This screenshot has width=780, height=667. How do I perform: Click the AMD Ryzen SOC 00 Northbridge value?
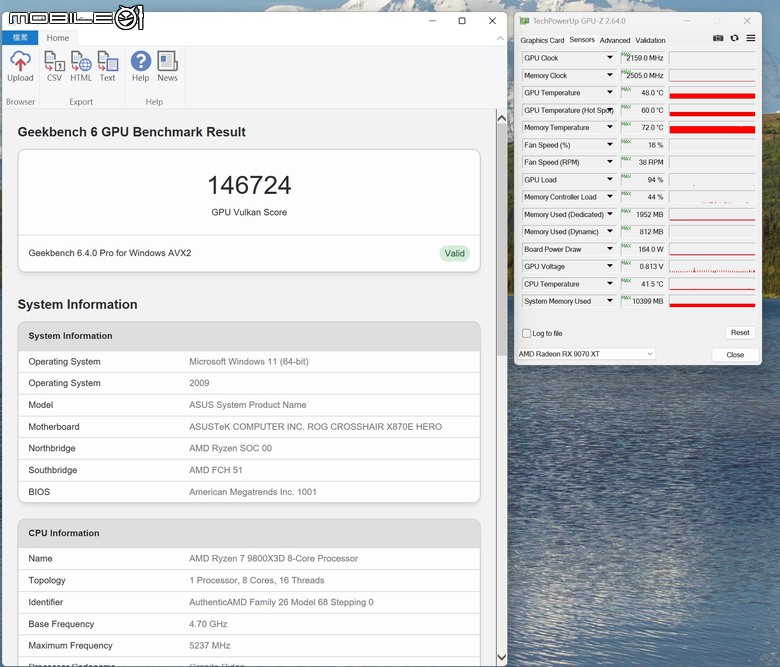click(x=230, y=448)
